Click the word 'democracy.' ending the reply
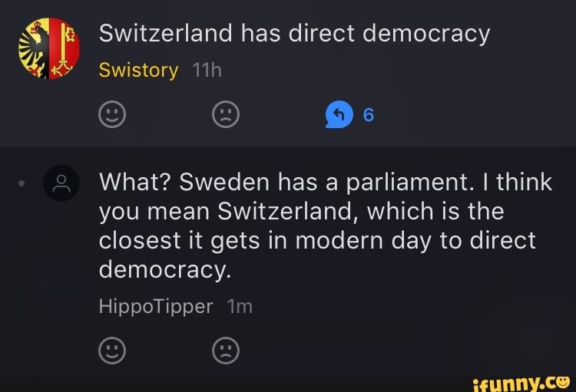 click(x=165, y=270)
